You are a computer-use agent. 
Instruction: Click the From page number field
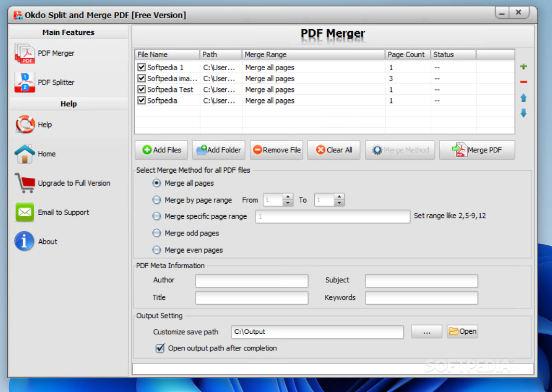point(273,200)
